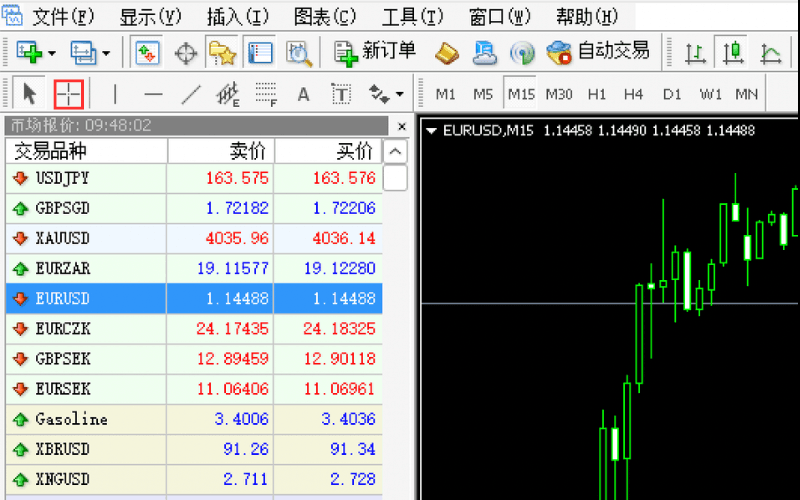The image size is (800, 500).
Task: Select the EURCZK row
Action: click(x=194, y=329)
